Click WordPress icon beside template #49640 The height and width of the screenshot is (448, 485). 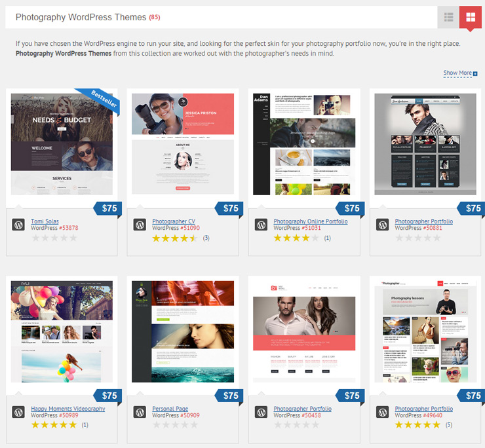(382, 412)
